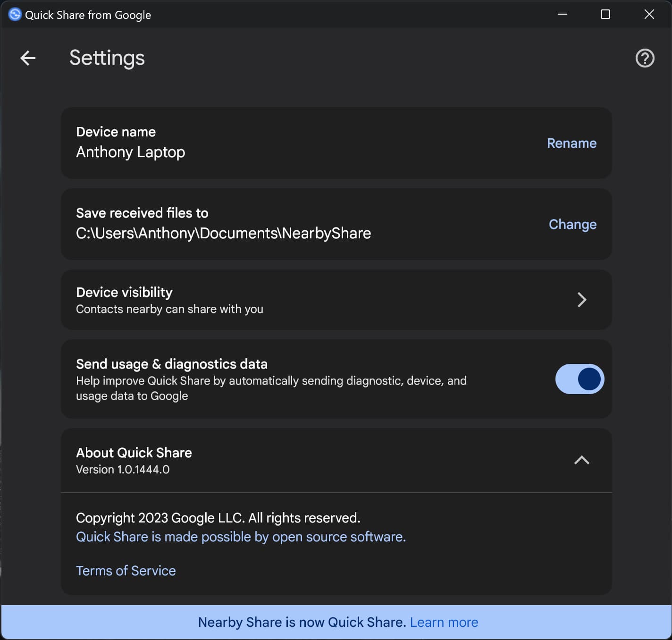
Task: Rename the device Anthony Laptop
Action: pos(571,143)
